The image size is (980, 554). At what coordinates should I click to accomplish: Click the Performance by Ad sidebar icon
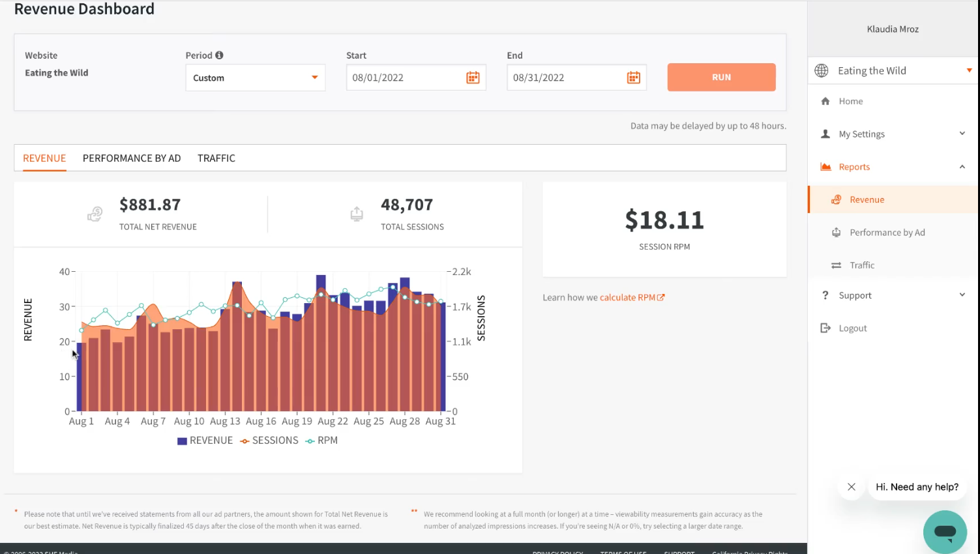pyautogui.click(x=836, y=232)
